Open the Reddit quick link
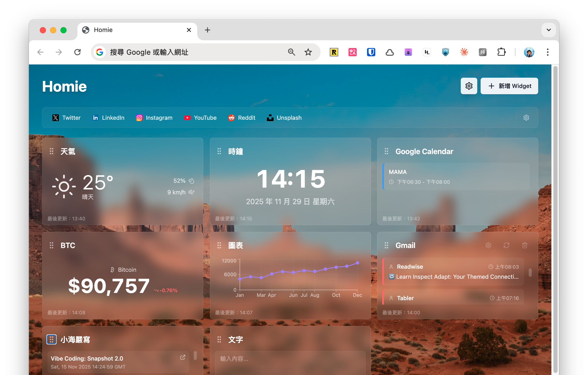 [x=242, y=118]
